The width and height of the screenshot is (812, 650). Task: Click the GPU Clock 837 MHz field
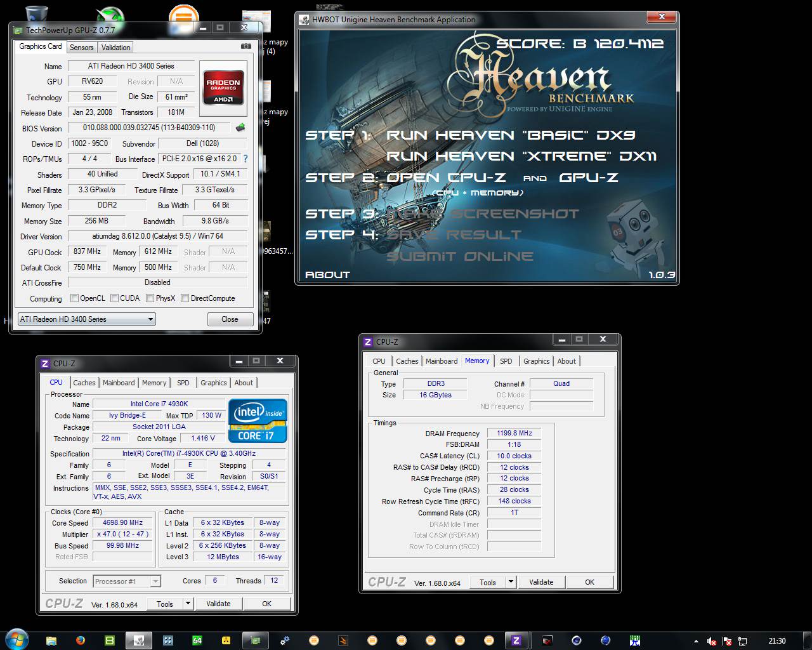88,252
